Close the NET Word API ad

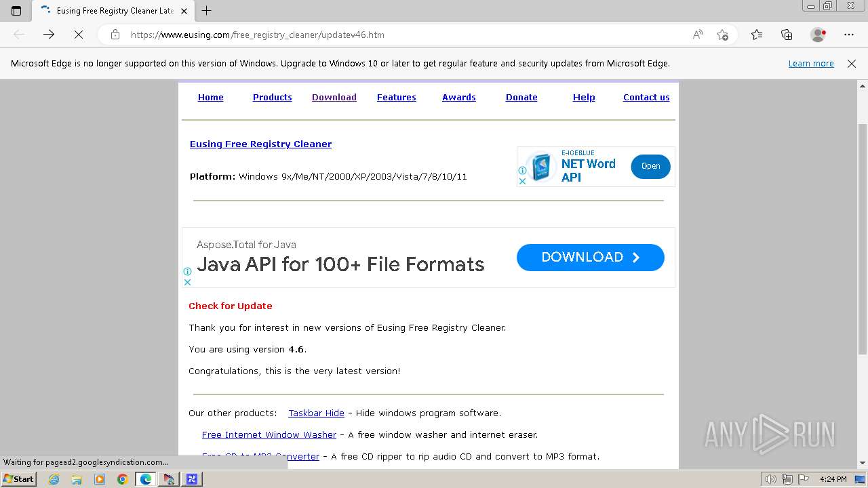point(522,181)
